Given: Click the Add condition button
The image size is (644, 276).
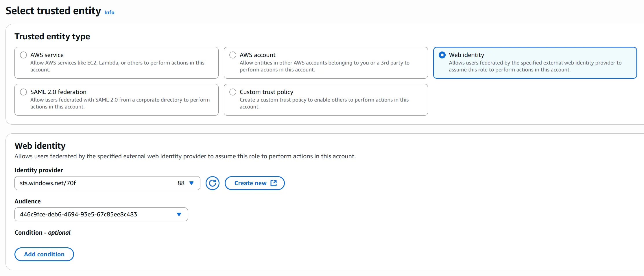Looking at the screenshot, I should point(44,254).
